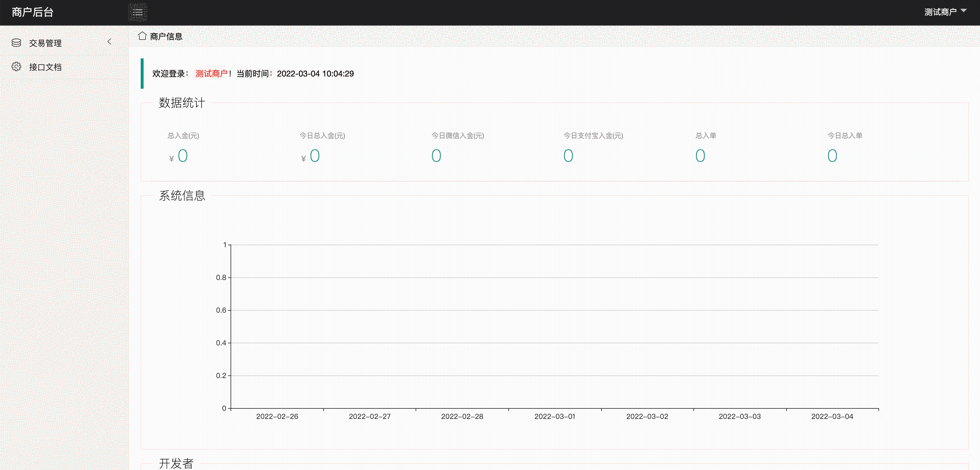Click the red 测试商户 welcome name
The height and width of the screenshot is (470, 980).
pos(211,74)
